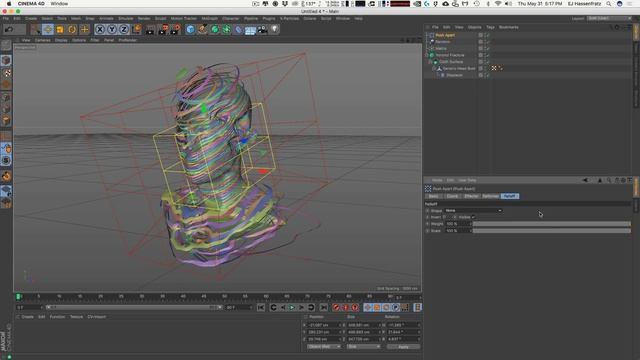Switch to Edges mode
640x360 pixels.
6,109
